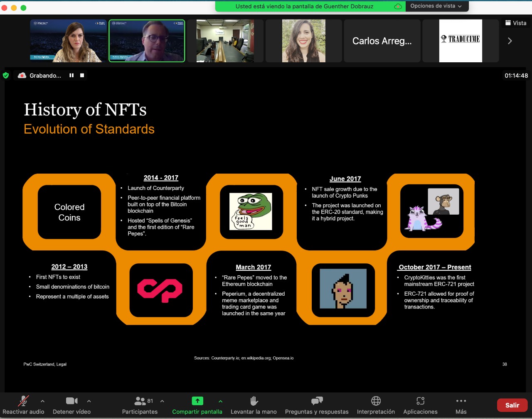The image size is (532, 419).
Task: Select the first woman presenter video tile
Action: (68, 41)
